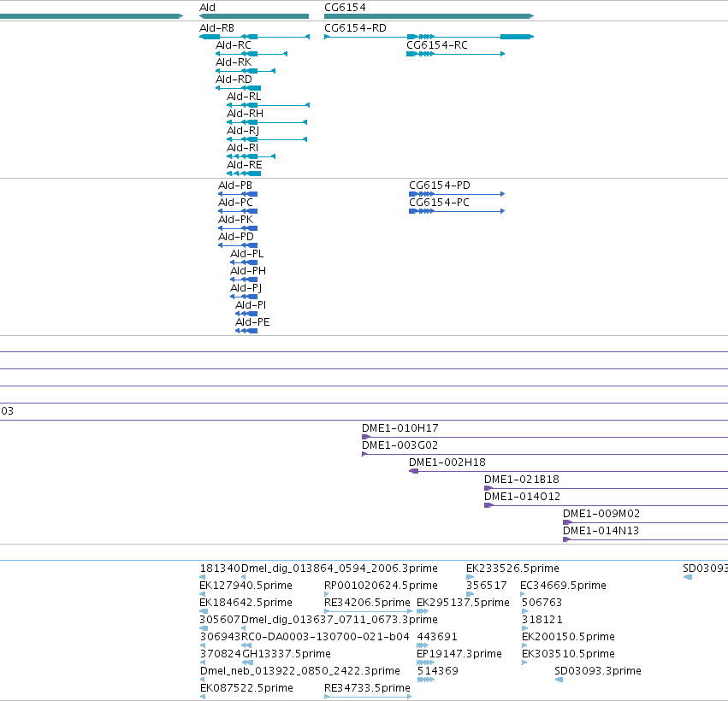Click the Ald-PH protein label
Screen dimensions: 728x701
point(248,271)
